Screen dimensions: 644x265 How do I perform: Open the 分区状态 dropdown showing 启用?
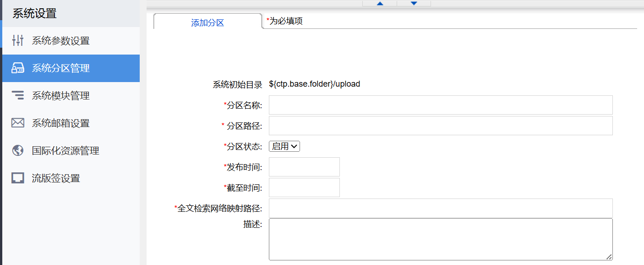pos(284,146)
